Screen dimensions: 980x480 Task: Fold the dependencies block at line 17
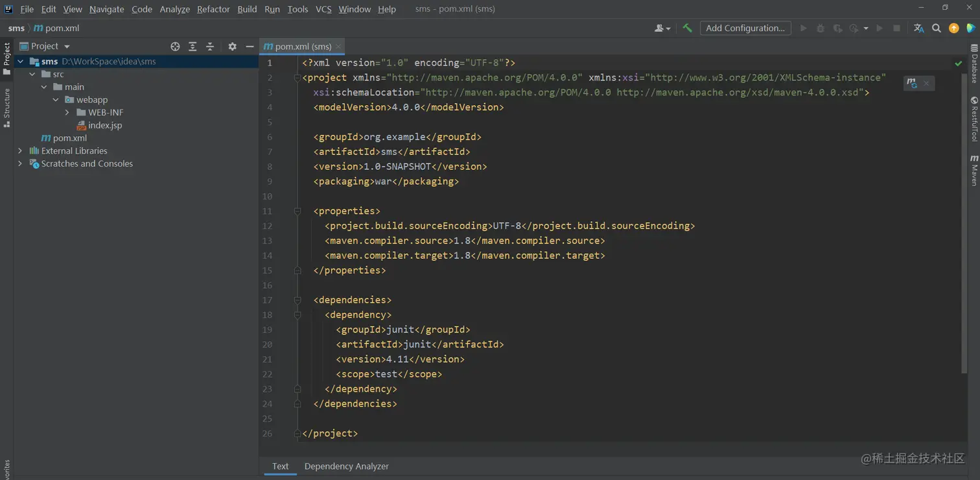click(x=297, y=300)
